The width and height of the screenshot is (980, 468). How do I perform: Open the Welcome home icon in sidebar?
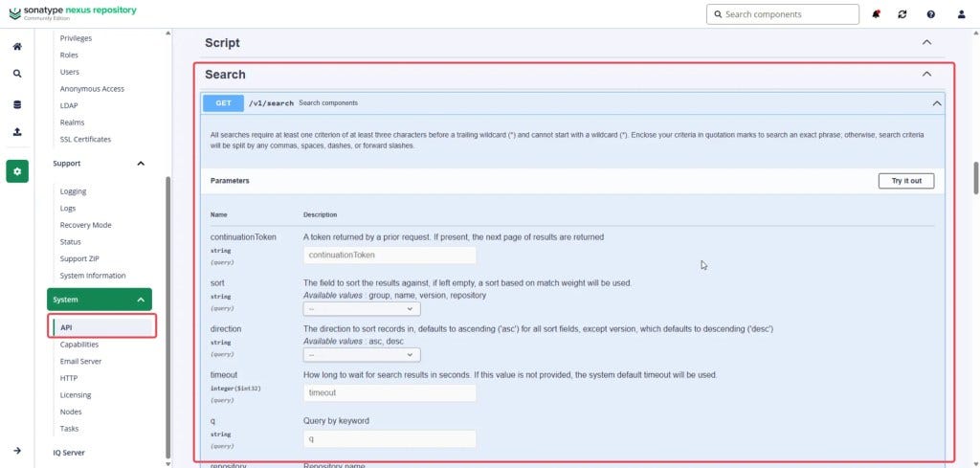[17, 47]
